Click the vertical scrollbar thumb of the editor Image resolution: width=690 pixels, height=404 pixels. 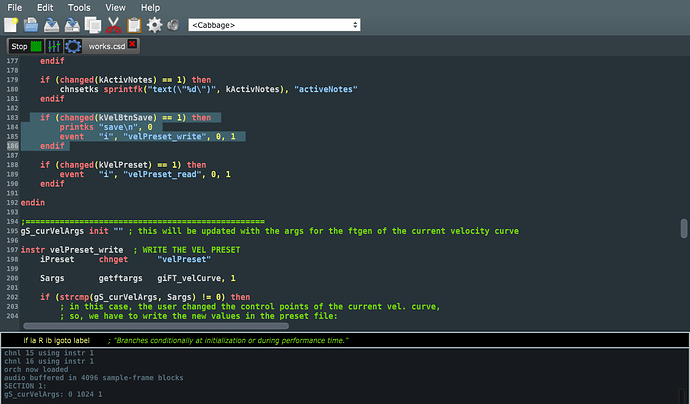coord(684,228)
